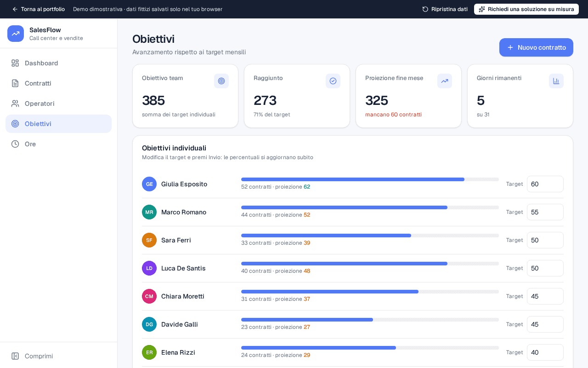Open the Dashboard page
This screenshot has width=588, height=368.
[58, 63]
